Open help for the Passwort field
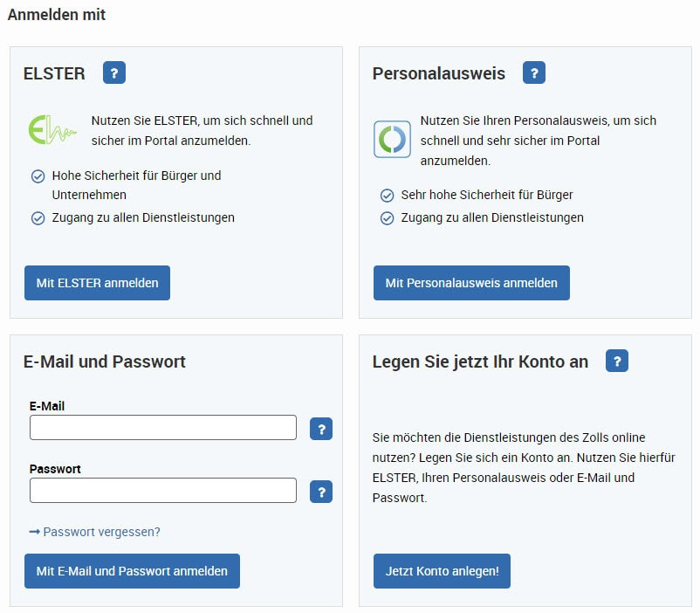Image resolution: width=700 pixels, height=613 pixels. click(320, 492)
